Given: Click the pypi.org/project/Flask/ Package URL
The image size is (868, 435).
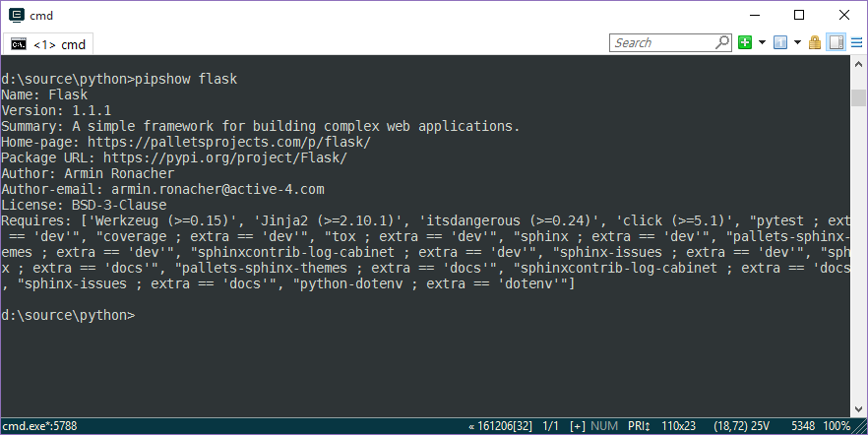Looking at the screenshot, I should pos(225,157).
